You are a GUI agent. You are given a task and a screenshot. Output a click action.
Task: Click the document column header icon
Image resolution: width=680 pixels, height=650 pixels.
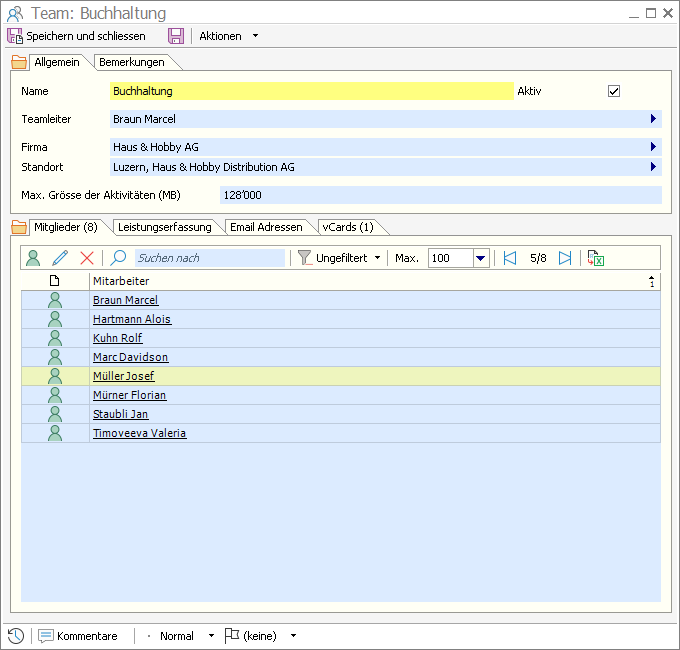55,281
